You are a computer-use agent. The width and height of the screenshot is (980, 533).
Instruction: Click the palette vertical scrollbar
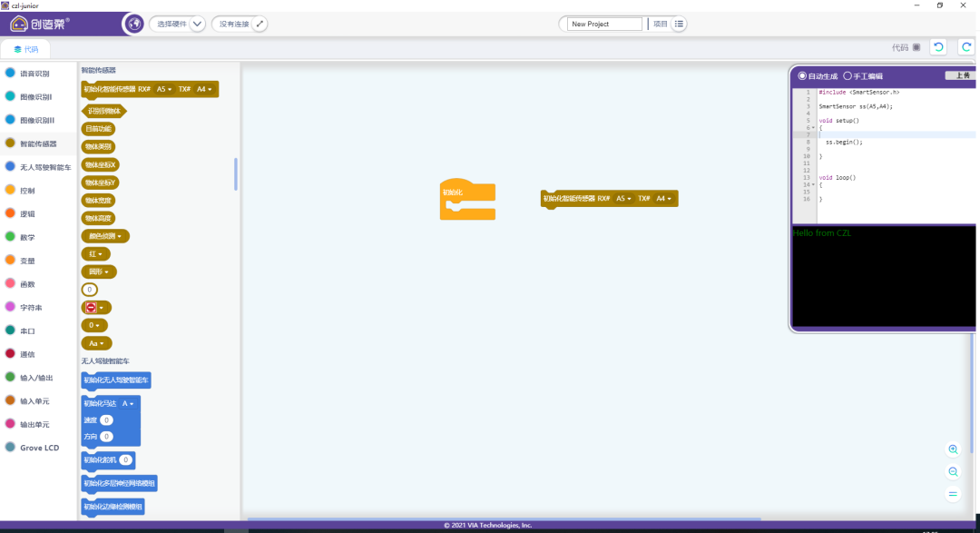(x=236, y=173)
